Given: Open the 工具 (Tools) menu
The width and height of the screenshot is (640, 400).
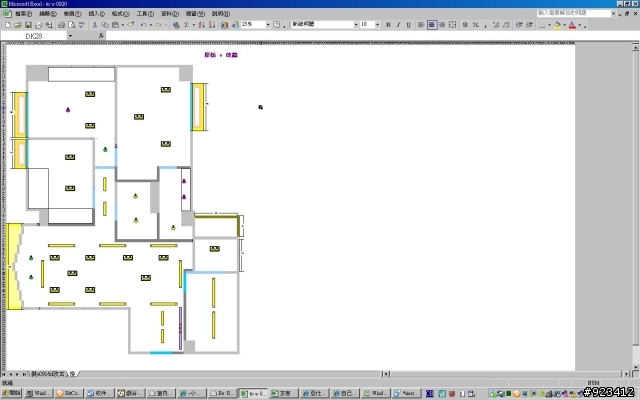Looking at the screenshot, I should tap(145, 14).
